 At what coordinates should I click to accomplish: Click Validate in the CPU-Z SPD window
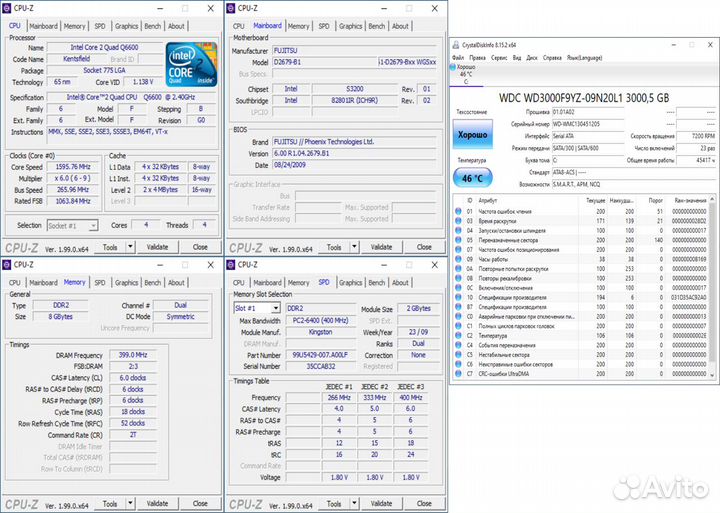pyautogui.click(x=381, y=504)
